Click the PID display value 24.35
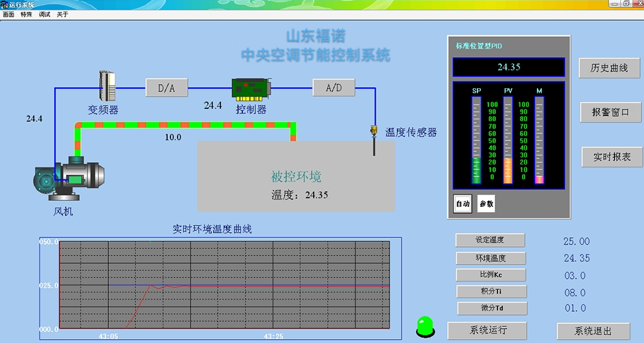The width and height of the screenshot is (644, 343). [x=509, y=67]
